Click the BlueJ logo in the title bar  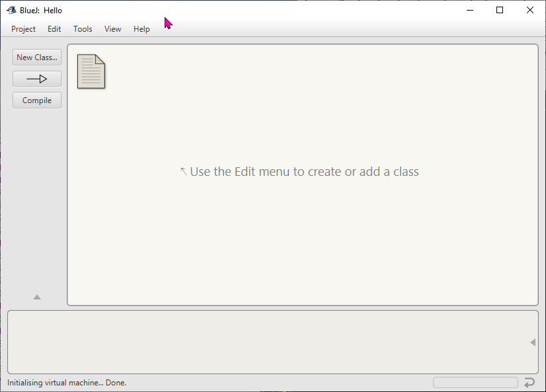coord(11,10)
